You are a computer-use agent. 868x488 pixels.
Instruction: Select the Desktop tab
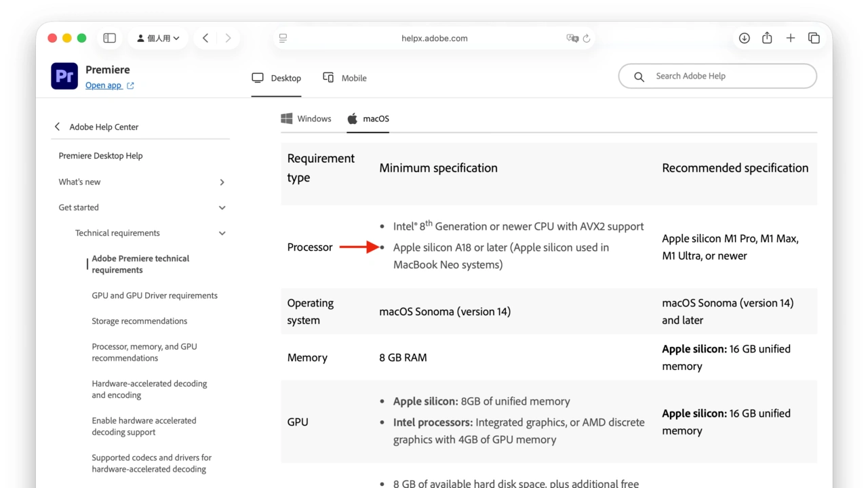(277, 78)
